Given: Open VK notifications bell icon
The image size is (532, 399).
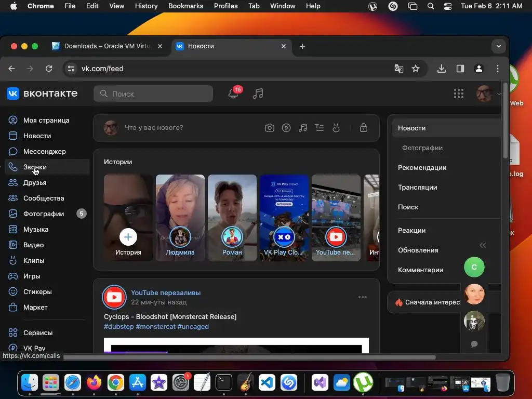Looking at the screenshot, I should click(x=233, y=94).
